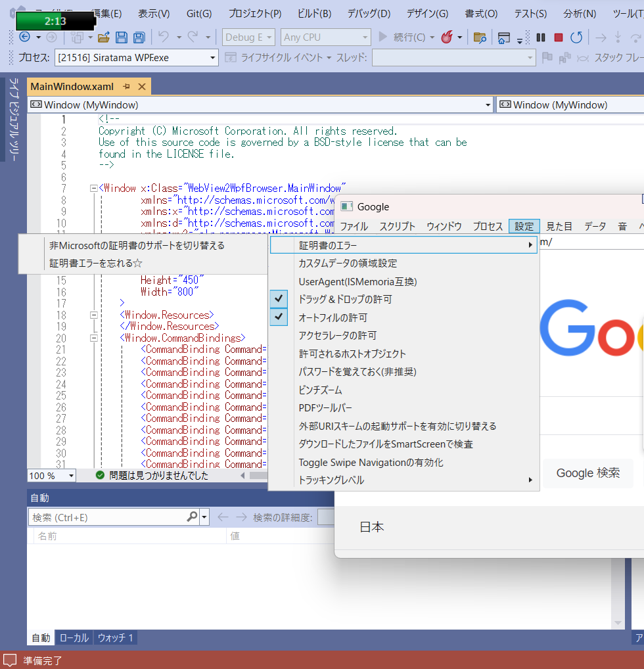Toggle オートフィルの許可 checked item
Image resolution: width=644 pixels, height=669 pixels.
[403, 317]
